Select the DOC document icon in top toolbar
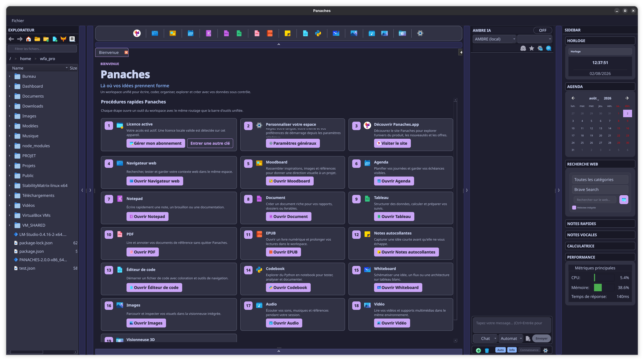Viewport: 644px width, 361px height. (x=226, y=33)
